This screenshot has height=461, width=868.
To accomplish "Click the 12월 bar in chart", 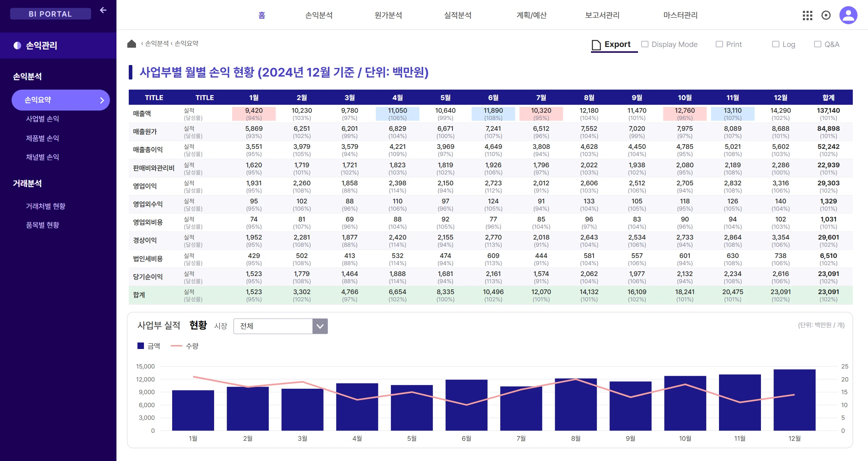I will point(795,400).
